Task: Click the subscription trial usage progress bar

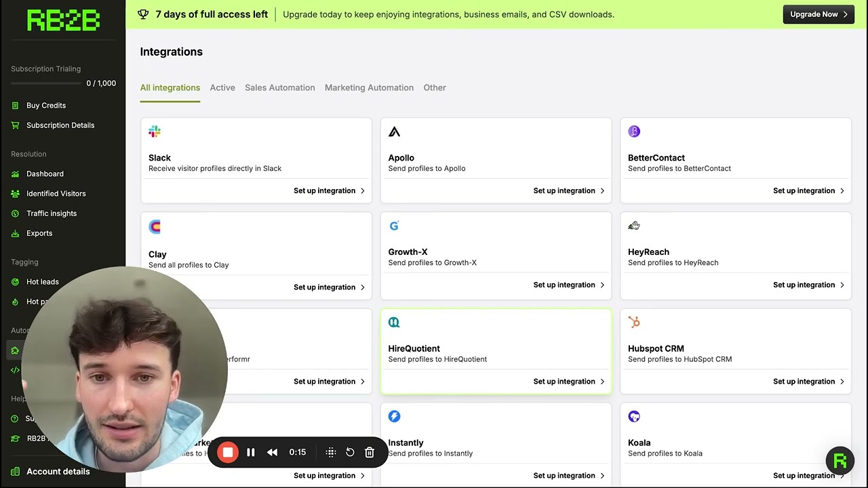Action: (x=45, y=83)
